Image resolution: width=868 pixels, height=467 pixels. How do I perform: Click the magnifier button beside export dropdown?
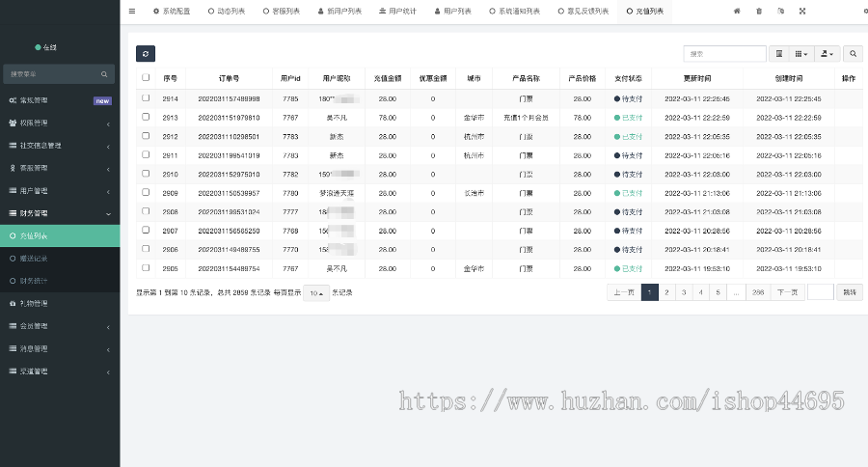click(854, 54)
